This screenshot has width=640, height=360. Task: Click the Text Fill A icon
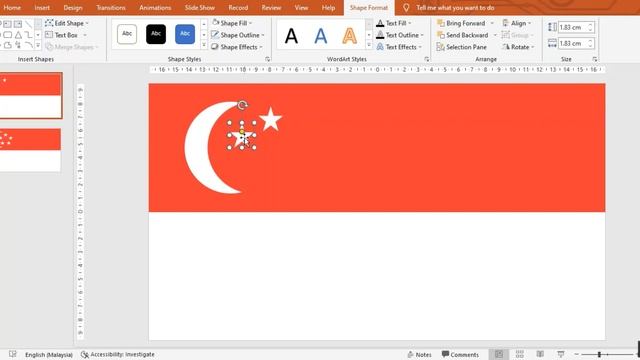380,23
